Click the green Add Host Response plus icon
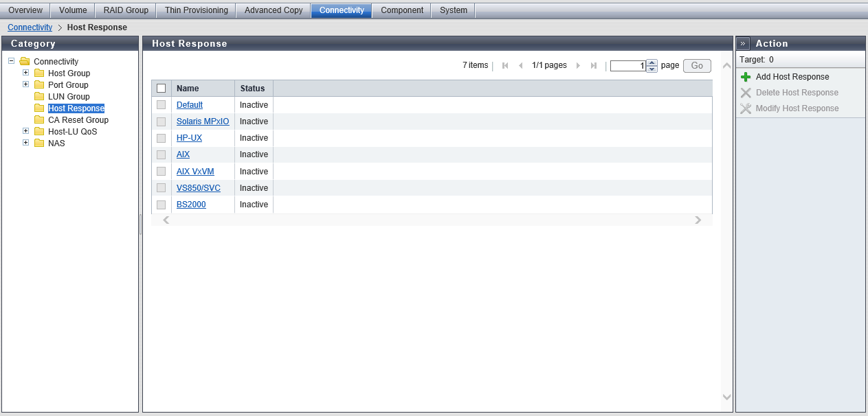 (x=746, y=77)
